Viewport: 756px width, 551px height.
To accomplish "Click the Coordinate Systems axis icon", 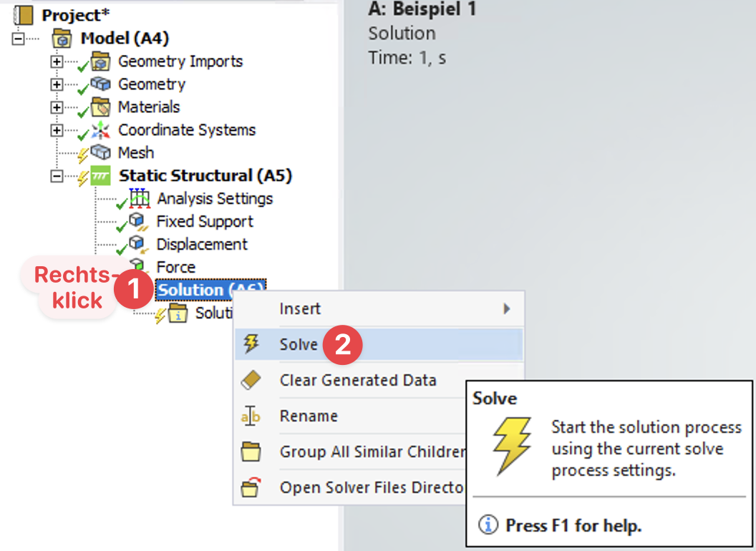I will click(101, 130).
